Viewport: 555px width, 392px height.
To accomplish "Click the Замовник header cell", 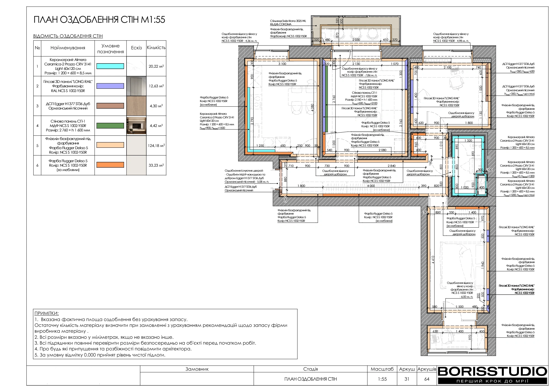I will 197,369.
